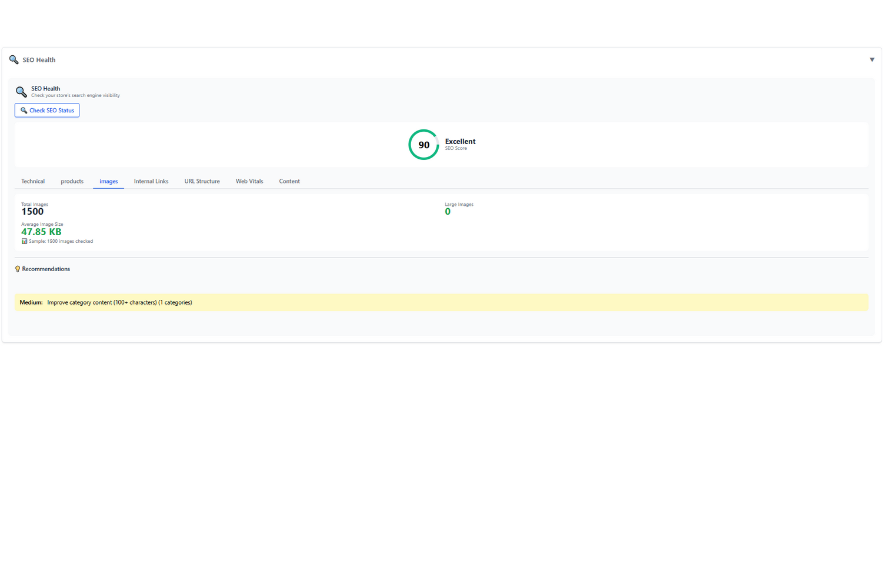Switch to the products tab

72,181
